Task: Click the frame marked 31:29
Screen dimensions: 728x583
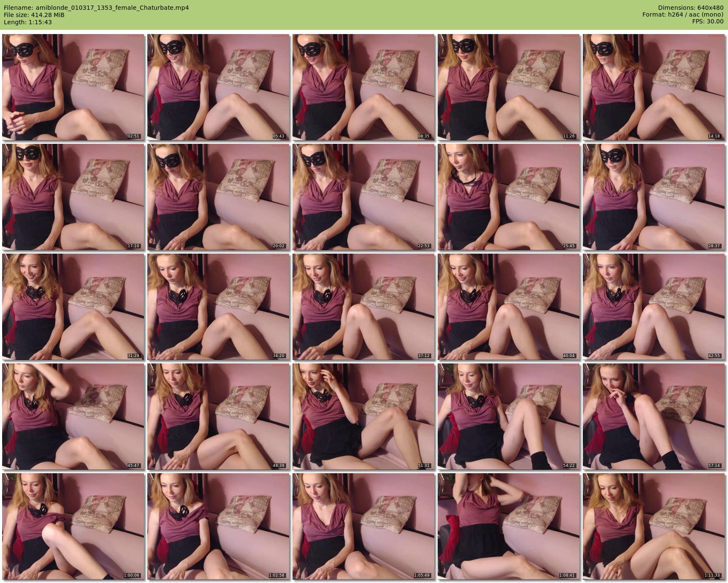Action: click(73, 307)
